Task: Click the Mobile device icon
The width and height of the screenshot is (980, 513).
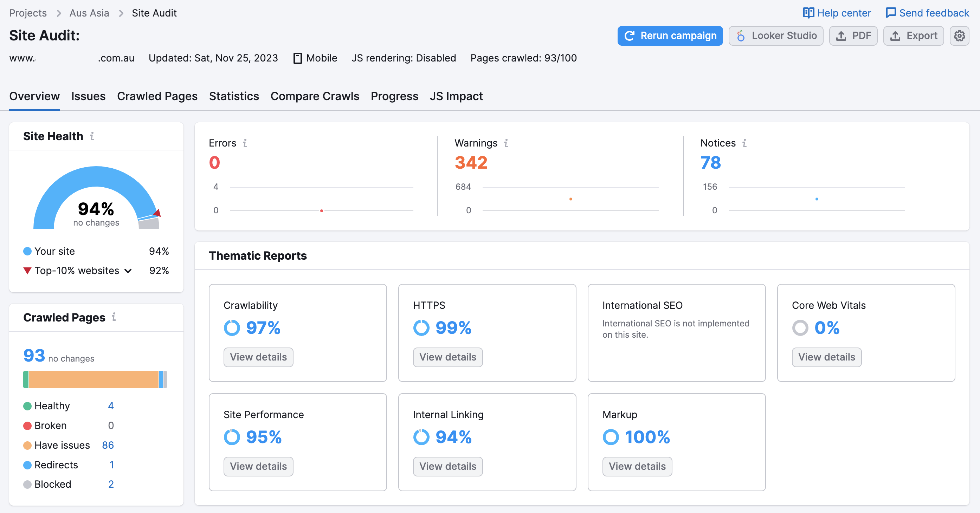Action: [x=297, y=58]
